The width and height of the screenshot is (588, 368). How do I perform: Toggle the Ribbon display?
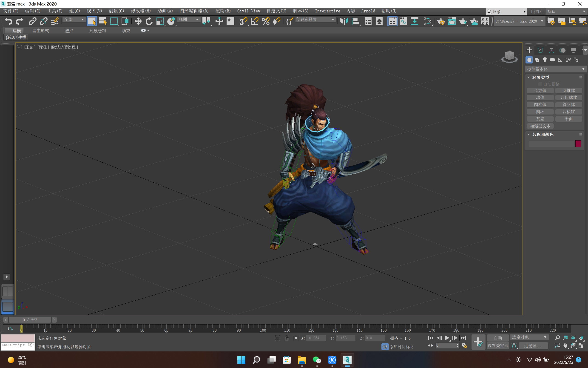(392, 21)
